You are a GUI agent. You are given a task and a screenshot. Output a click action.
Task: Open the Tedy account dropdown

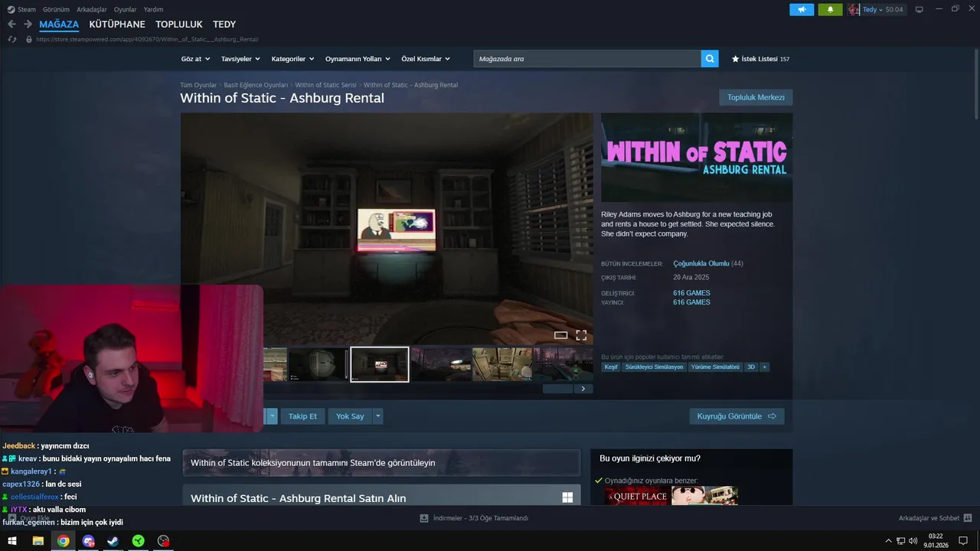[x=882, y=10]
